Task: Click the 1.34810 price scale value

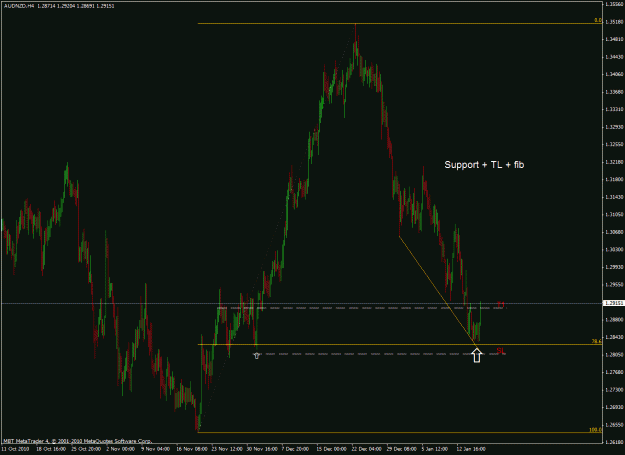Action: click(x=614, y=39)
